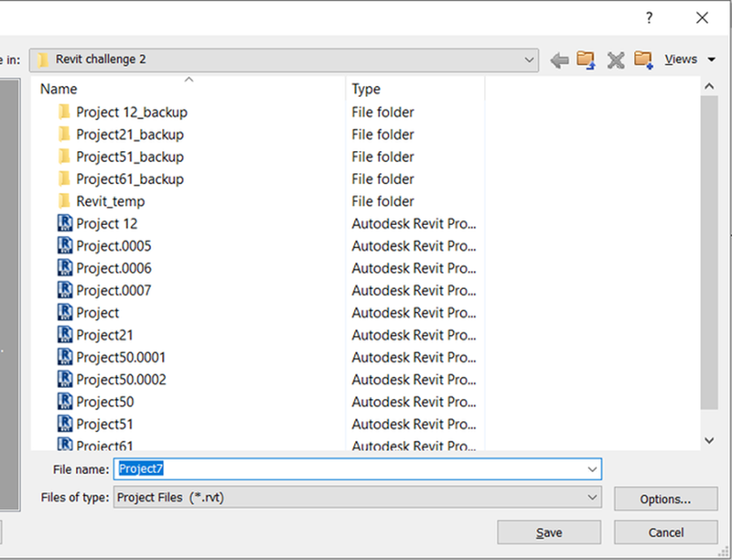
Task: Create a new folder with the toolbar icon
Action: point(643,59)
